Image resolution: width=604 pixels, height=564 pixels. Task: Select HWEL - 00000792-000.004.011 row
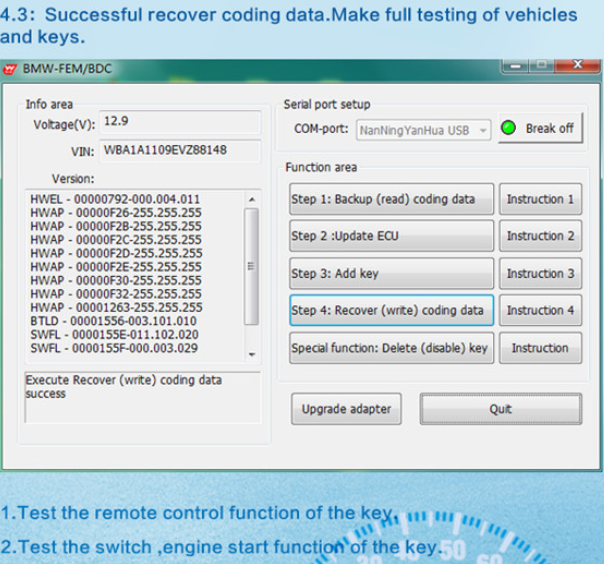[x=115, y=199]
